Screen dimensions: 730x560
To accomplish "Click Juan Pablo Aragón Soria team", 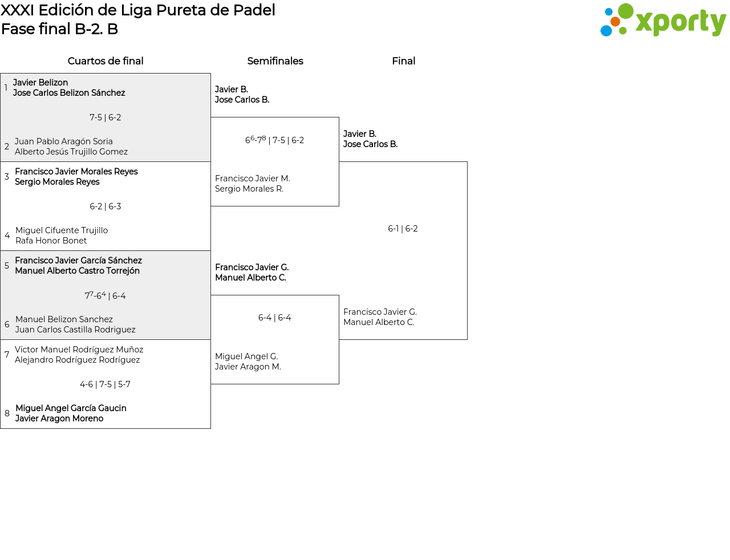I will 71,147.
